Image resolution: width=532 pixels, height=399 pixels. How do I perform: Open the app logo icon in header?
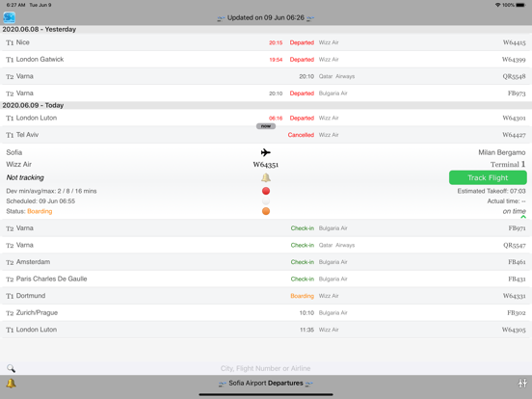click(x=10, y=17)
